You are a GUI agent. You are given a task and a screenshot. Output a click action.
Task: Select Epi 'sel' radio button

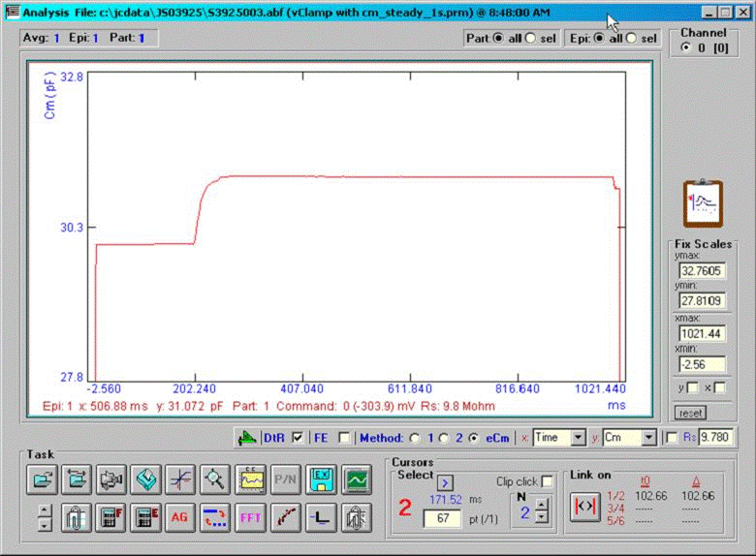coord(631,38)
